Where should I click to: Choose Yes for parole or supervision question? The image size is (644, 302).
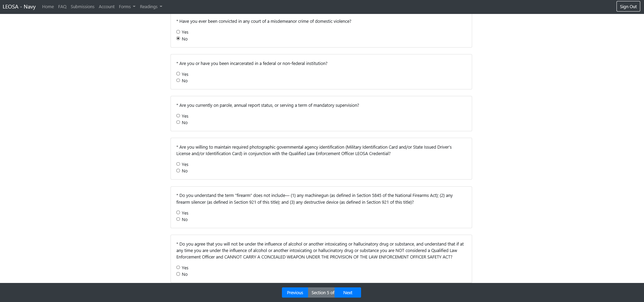178,116
